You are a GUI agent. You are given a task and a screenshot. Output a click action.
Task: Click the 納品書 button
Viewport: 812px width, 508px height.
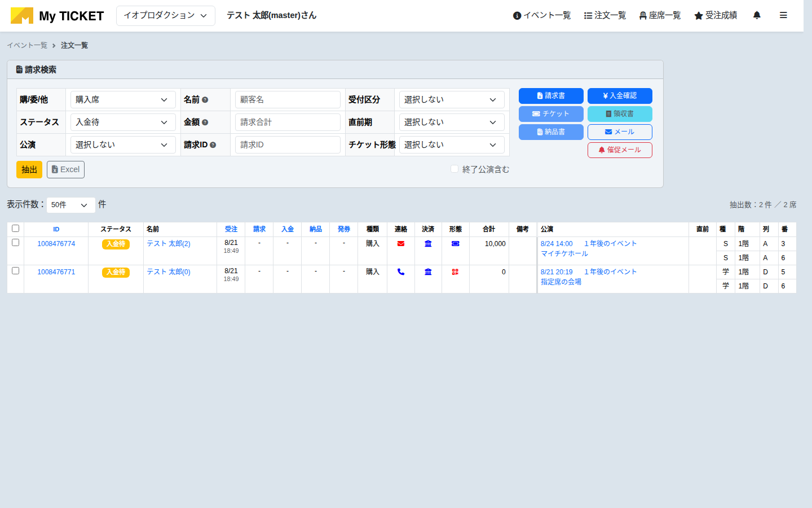pyautogui.click(x=551, y=132)
